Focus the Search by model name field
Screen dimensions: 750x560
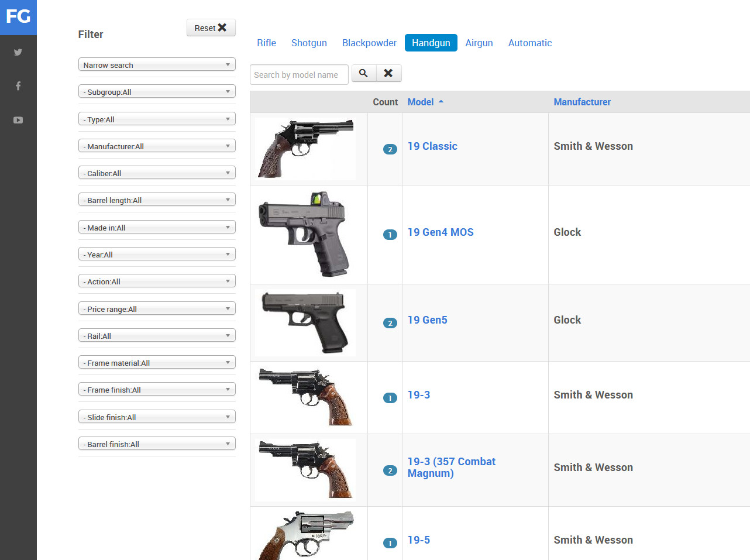299,74
